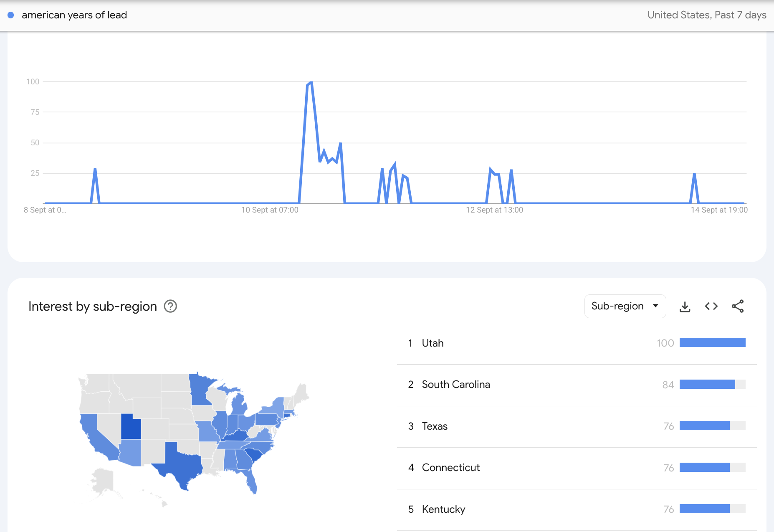Viewport: 774px width, 532px height.
Task: Click the Utah state on the map
Action: pos(131,427)
